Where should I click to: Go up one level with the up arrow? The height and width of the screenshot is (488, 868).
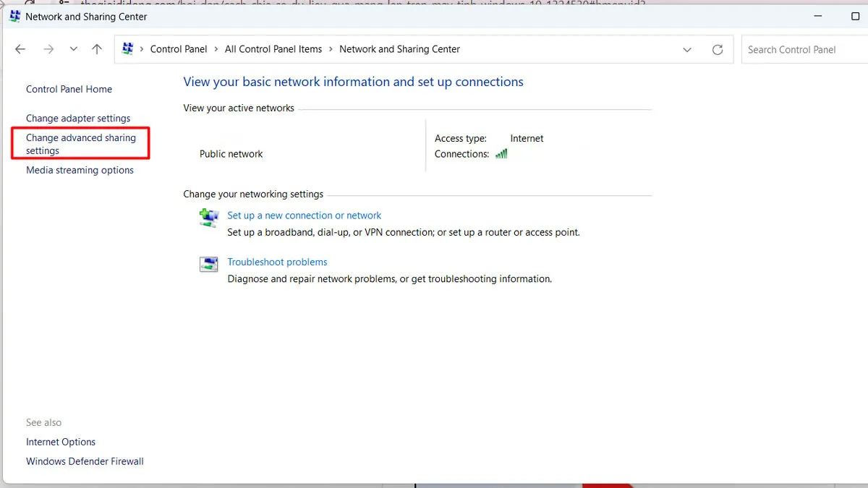(x=97, y=49)
